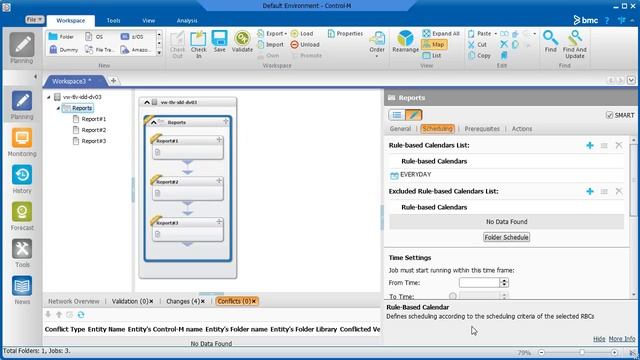Expand the New job types gallery

pos(159,53)
